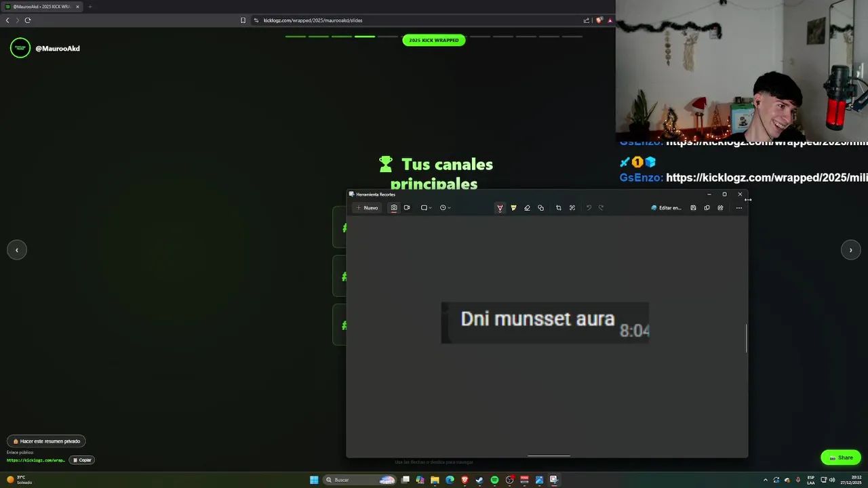Screen dimensions: 868x488
Task: Click Snipping Tool icon in taskbar
Action: (x=554, y=480)
